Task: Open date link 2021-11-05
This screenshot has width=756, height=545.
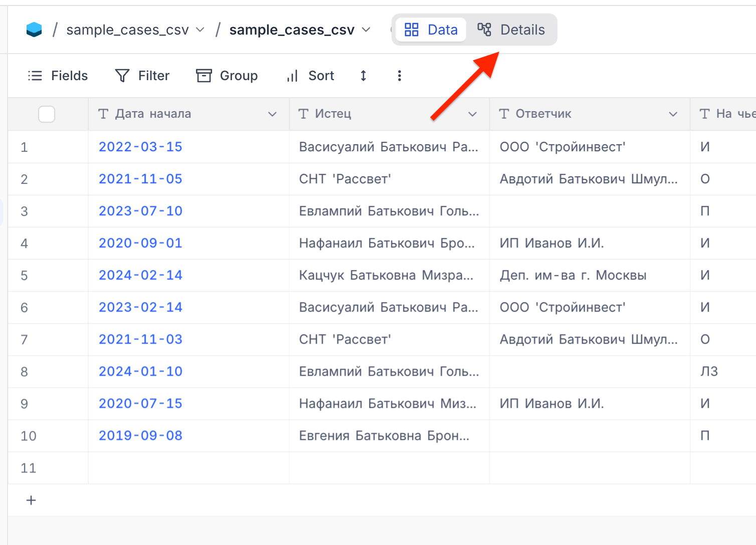Action: [140, 179]
